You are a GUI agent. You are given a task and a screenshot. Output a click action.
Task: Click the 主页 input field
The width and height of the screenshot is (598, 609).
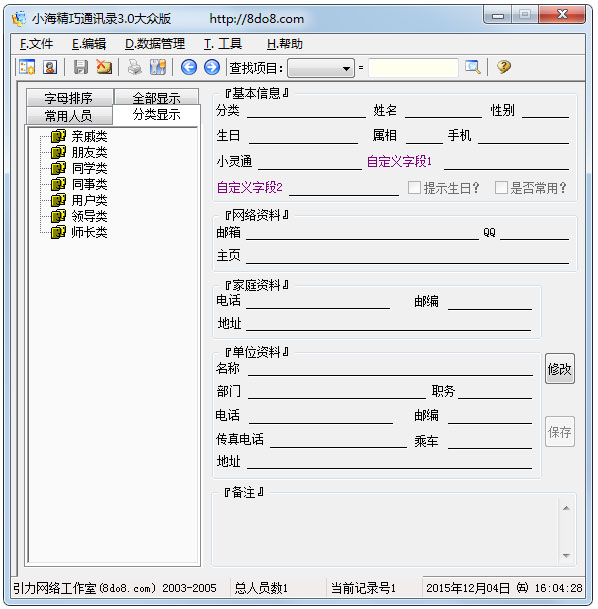coord(407,256)
